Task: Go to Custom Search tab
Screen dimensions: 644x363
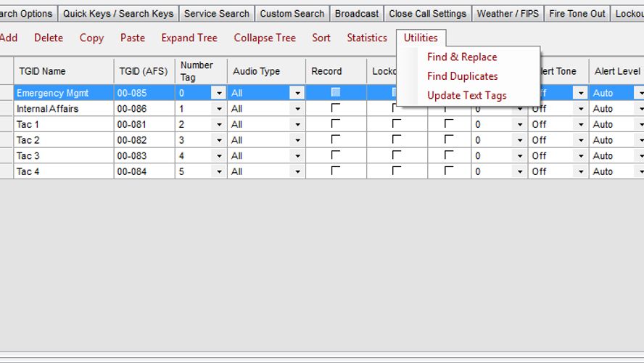Action: pos(292,14)
